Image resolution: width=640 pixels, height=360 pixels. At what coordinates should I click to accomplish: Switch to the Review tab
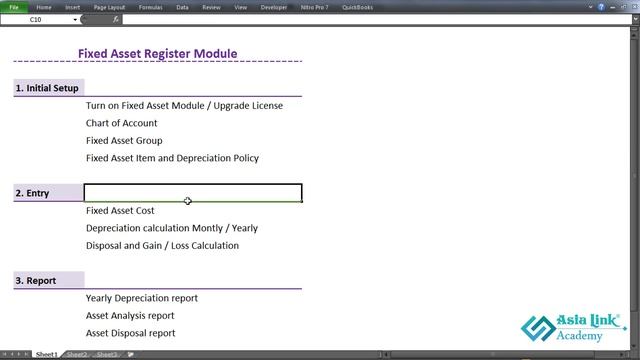pyautogui.click(x=211, y=7)
